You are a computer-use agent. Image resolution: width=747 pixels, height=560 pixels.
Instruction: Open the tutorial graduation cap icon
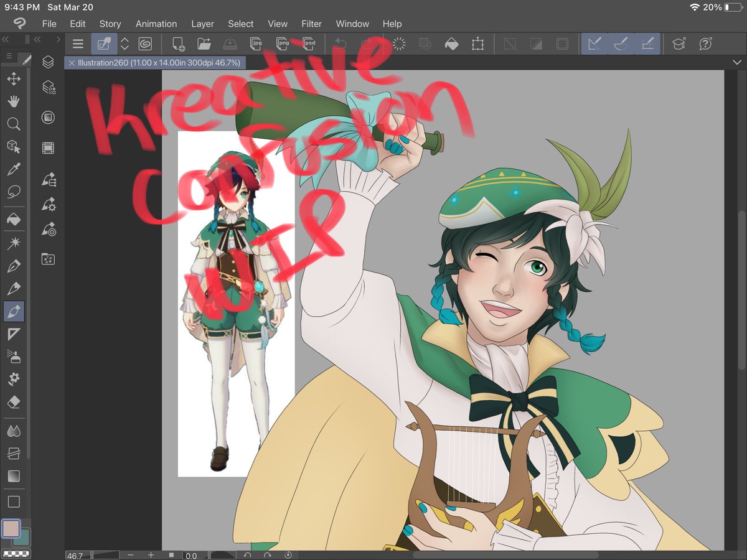(x=679, y=44)
